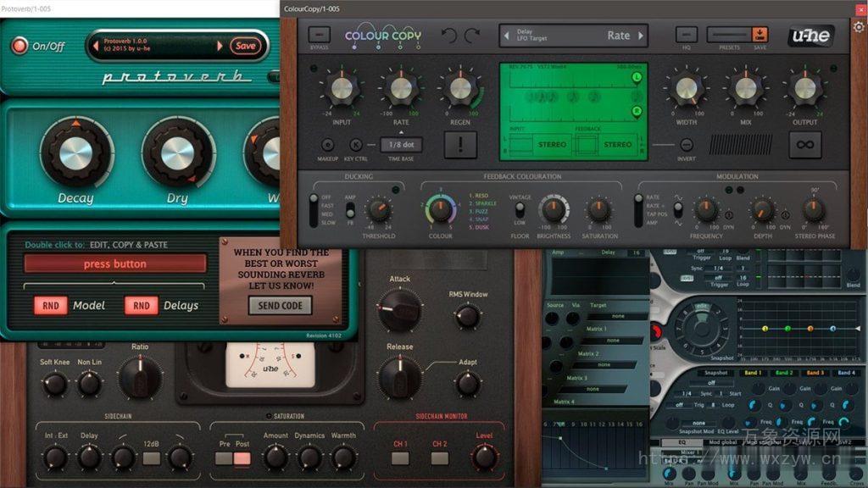The image size is (868, 488).
Task: Select the Band 3 tab in EQ
Action: click(815, 373)
